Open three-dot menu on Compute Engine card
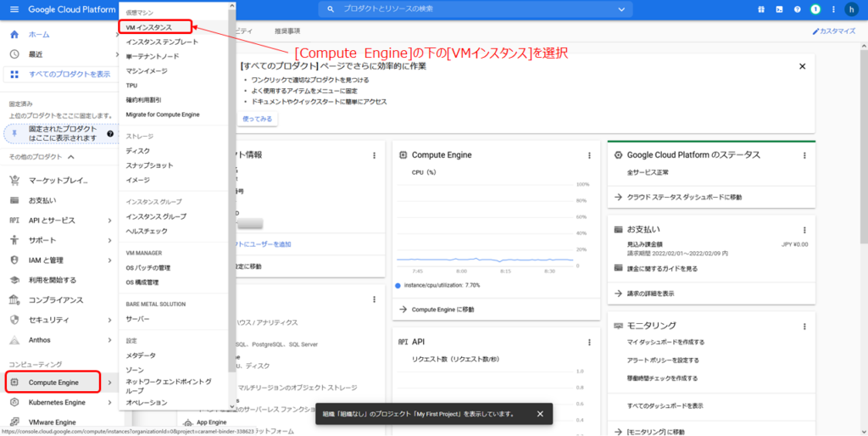The image size is (868, 436). pyautogui.click(x=589, y=155)
